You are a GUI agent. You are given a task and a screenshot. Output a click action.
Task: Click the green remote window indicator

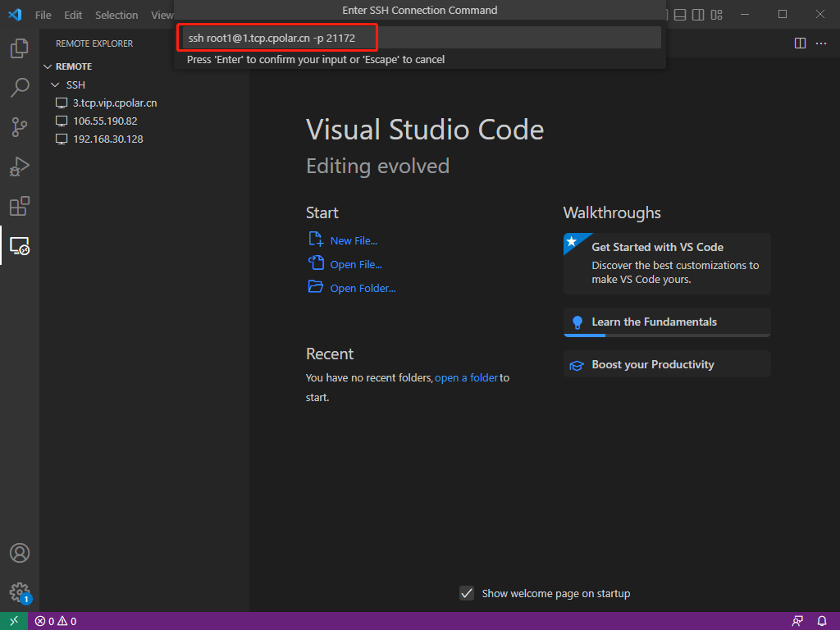click(14, 621)
